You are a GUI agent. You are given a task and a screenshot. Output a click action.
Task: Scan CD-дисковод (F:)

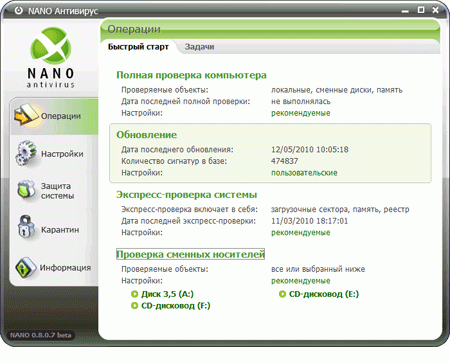(x=176, y=305)
